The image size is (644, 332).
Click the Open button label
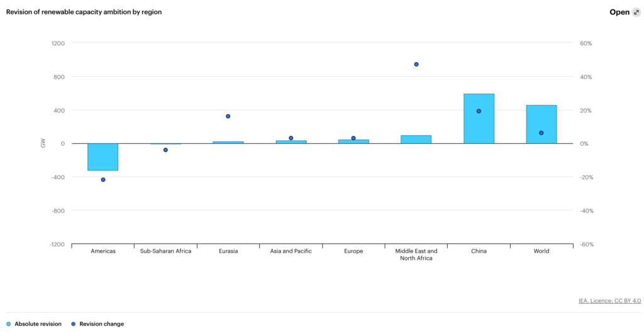619,12
